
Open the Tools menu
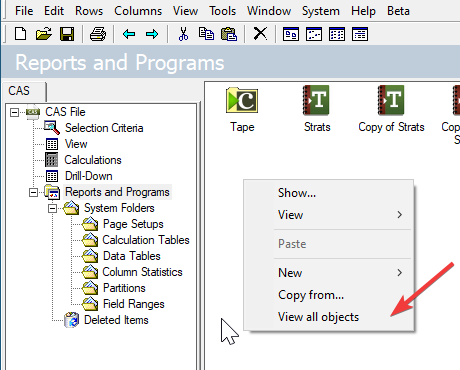[x=222, y=11]
